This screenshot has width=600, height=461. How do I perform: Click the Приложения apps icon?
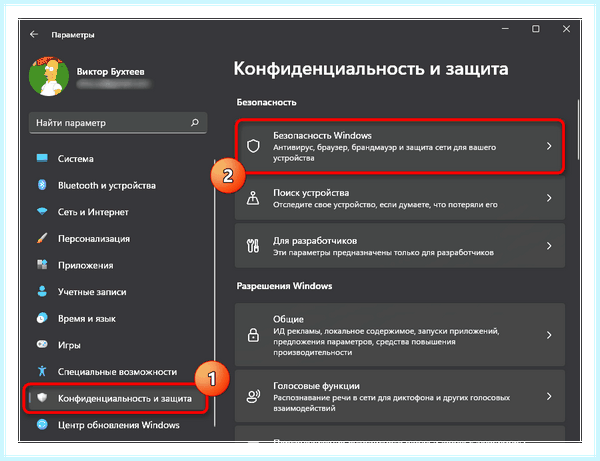tap(42, 264)
